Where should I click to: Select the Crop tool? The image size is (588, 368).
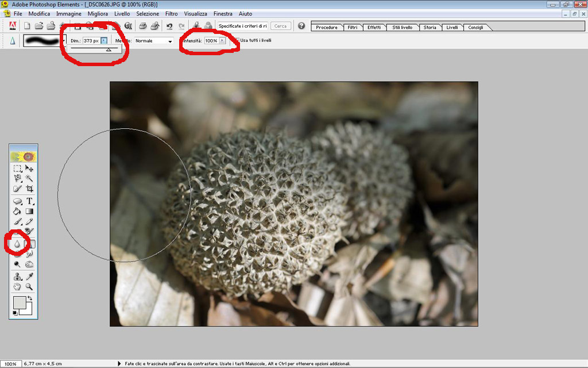(x=29, y=189)
